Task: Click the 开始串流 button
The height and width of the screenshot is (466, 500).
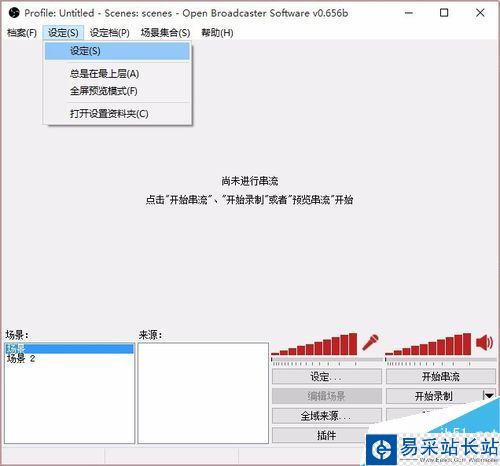Action: (x=441, y=377)
